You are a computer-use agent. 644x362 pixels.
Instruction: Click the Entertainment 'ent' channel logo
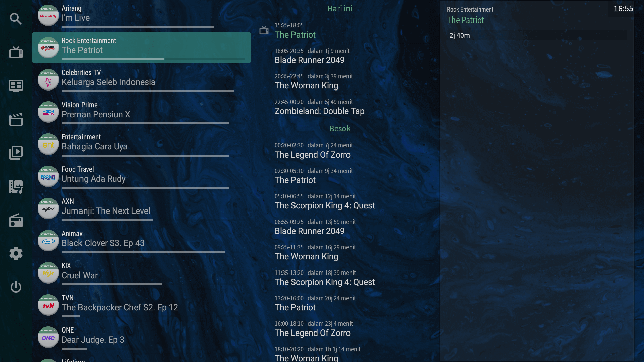[x=48, y=144]
